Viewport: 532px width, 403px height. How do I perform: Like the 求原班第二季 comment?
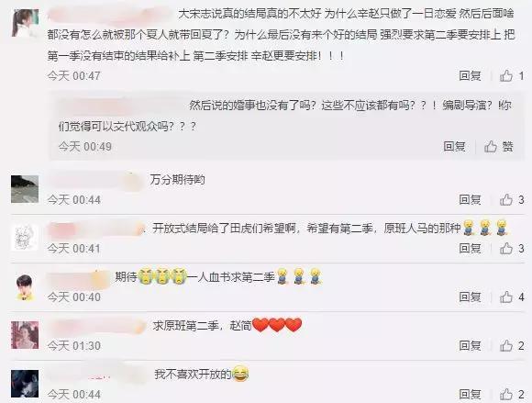click(512, 345)
